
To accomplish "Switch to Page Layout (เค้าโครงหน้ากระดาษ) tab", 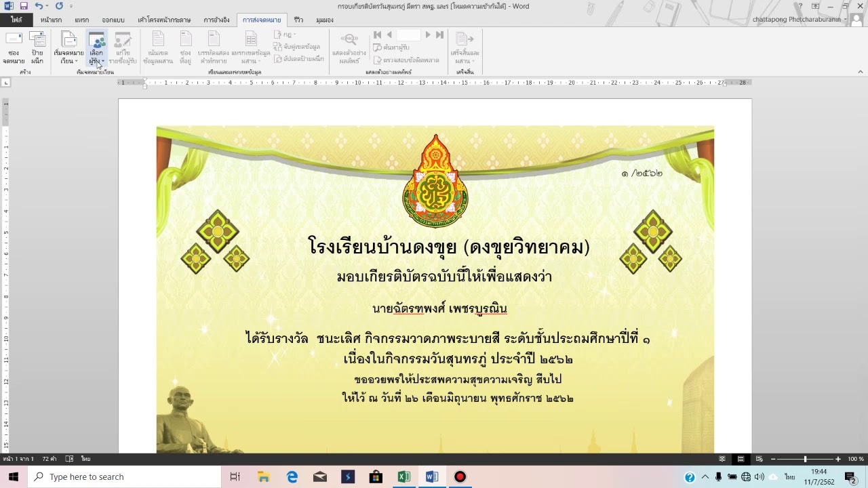I will (x=164, y=20).
